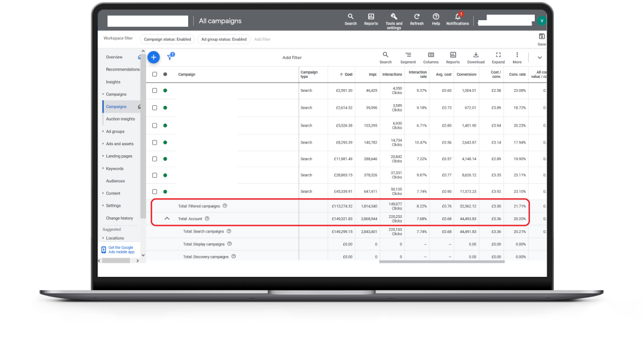The image size is (644, 353).
Task: Collapse the Total: Account row chevron
Action: pos(166,219)
